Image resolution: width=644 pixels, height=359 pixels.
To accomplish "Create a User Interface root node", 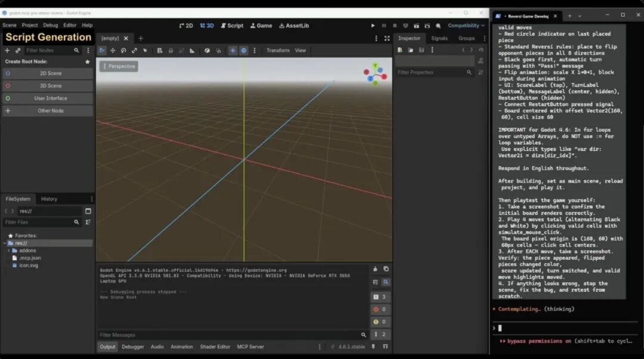I will click(48, 98).
